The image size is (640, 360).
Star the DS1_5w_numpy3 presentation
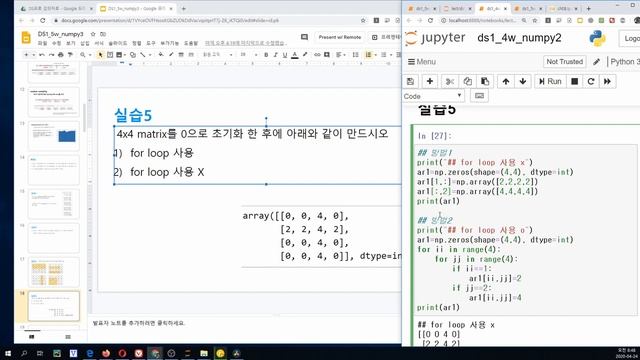93,34
